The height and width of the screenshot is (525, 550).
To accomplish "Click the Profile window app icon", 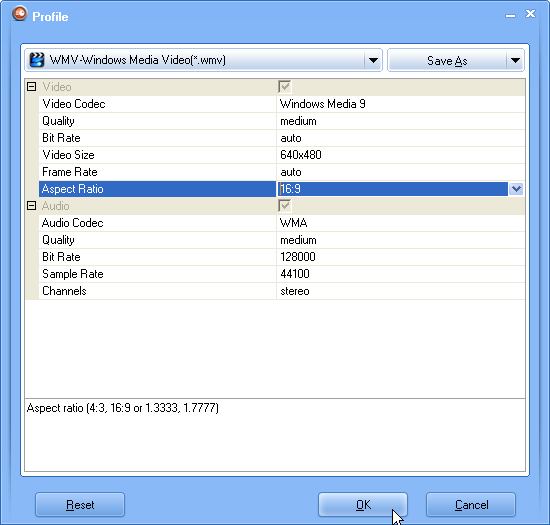I will click(x=20, y=14).
